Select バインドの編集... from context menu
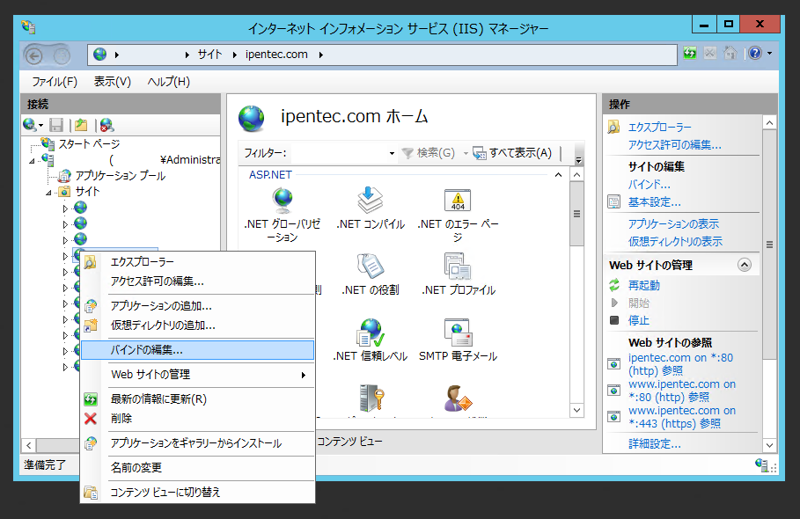The height and width of the screenshot is (519, 800). coord(197,350)
